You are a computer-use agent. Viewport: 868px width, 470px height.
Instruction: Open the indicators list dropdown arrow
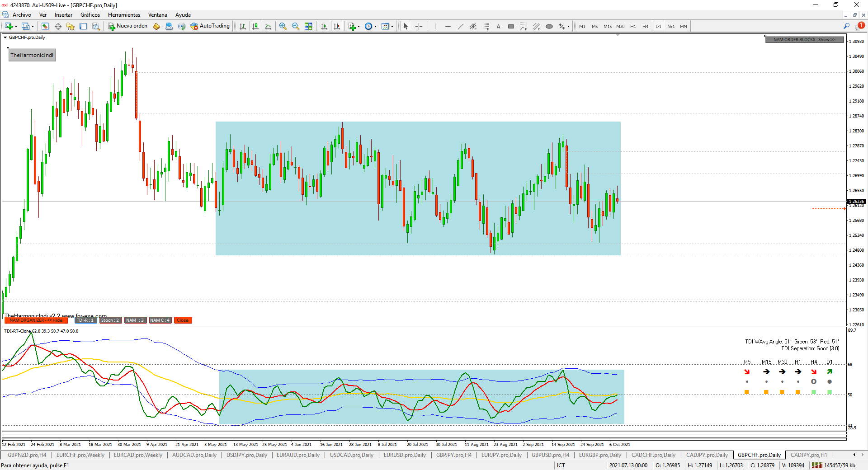(359, 26)
